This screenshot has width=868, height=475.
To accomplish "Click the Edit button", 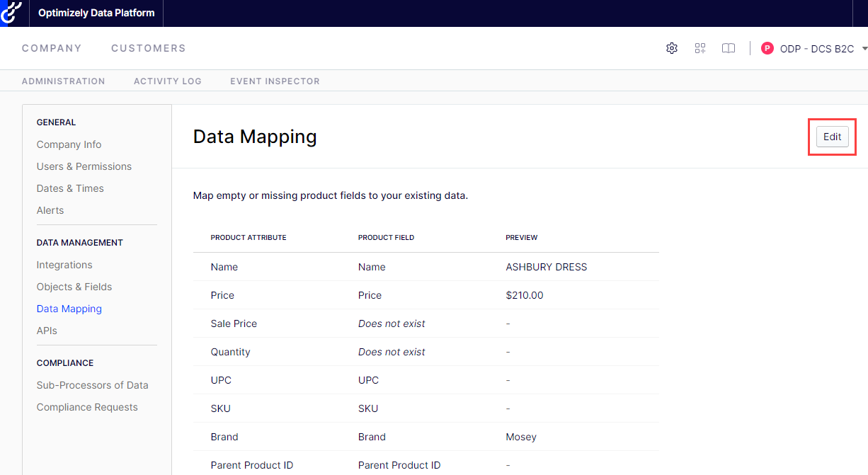I will point(832,137).
